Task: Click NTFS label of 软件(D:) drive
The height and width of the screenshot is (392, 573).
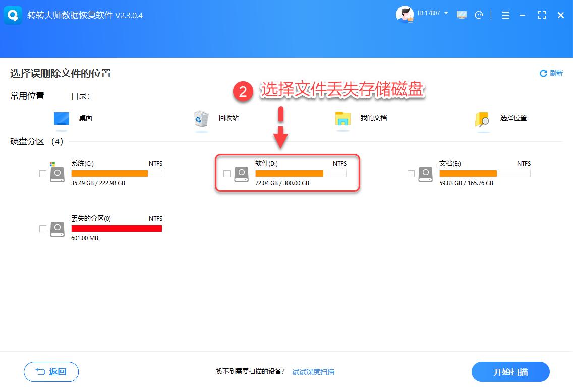Action: coord(340,164)
